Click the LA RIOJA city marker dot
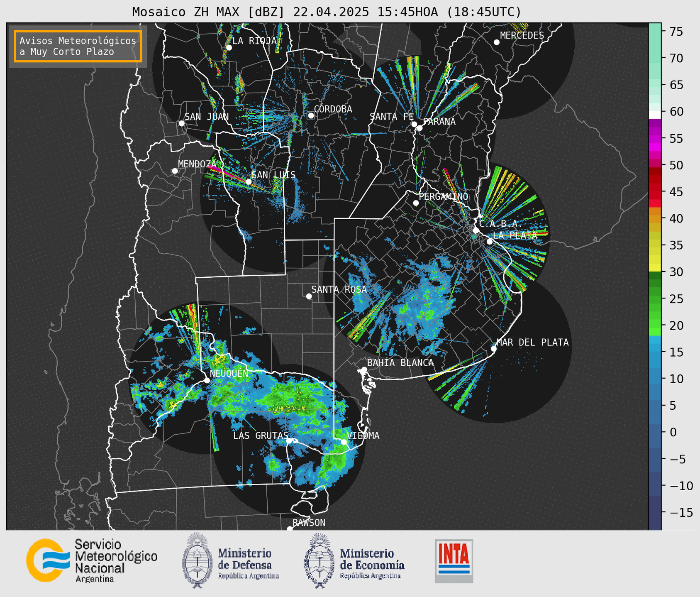The width and height of the screenshot is (700, 597). pos(229,48)
